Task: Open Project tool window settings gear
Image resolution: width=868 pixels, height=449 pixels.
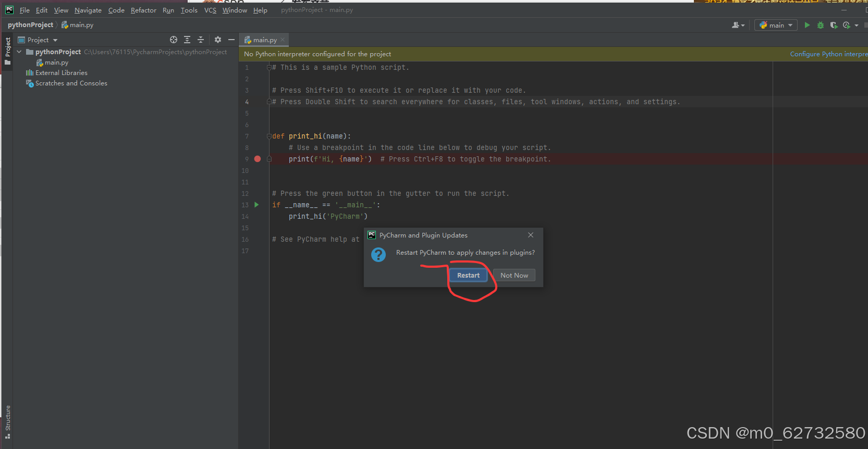Action: pos(218,40)
